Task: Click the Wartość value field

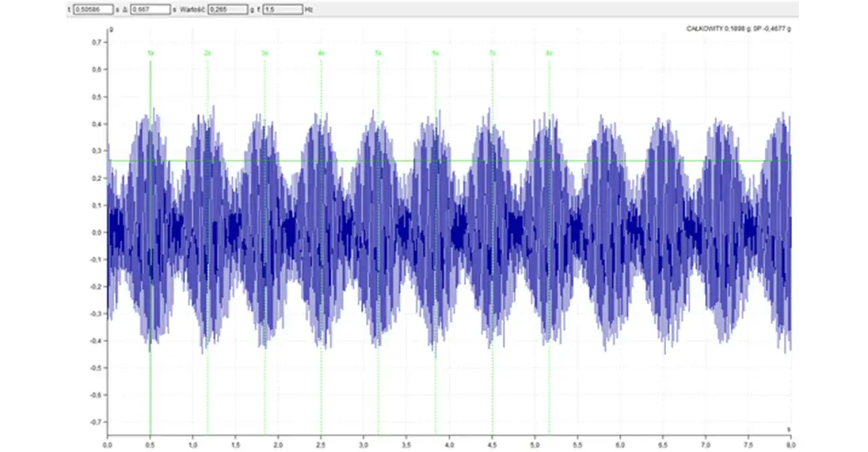Action: click(226, 10)
